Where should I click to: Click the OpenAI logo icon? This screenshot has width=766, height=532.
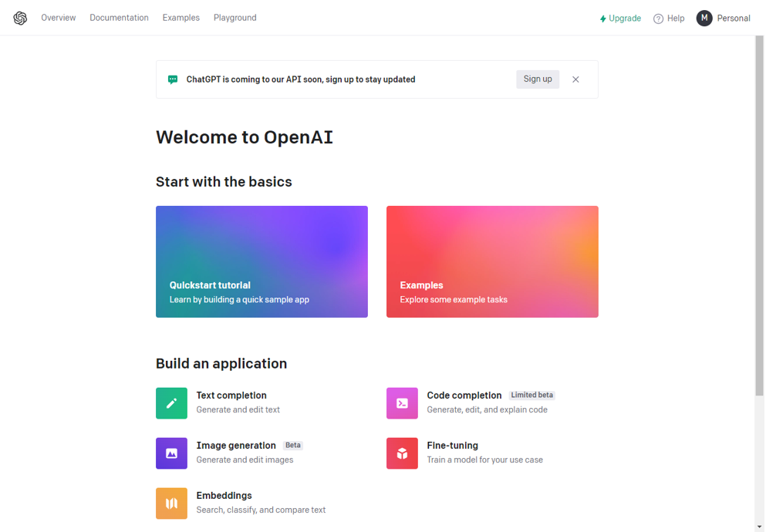[x=20, y=18]
